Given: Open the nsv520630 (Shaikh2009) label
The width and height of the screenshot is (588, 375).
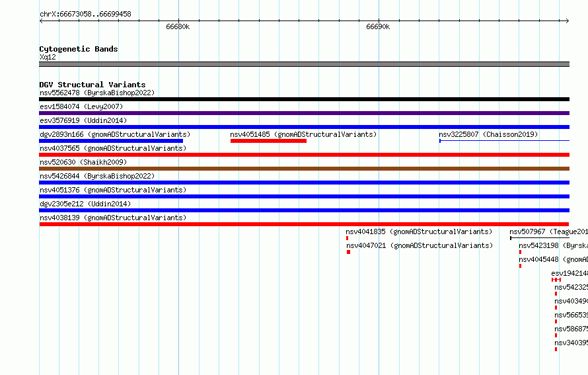Looking at the screenshot, I should [83, 162].
